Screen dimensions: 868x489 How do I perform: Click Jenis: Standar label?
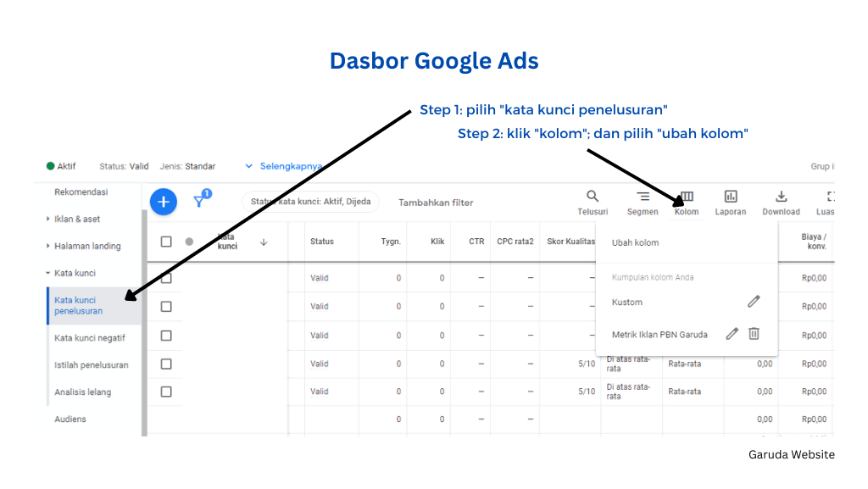coord(187,166)
